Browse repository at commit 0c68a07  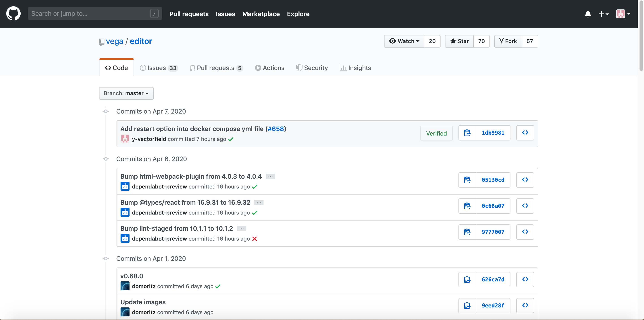(x=525, y=206)
